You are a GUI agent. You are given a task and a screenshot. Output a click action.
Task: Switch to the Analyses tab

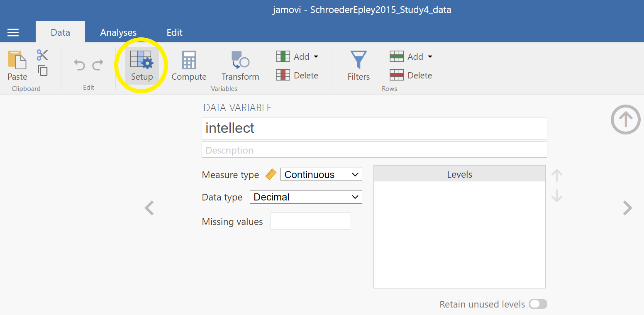pyautogui.click(x=118, y=32)
